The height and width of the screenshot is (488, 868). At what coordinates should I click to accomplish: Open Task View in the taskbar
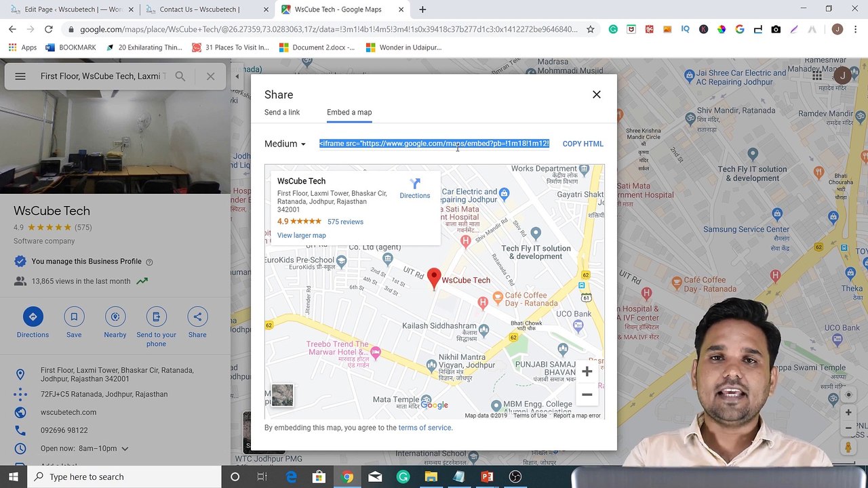262,476
